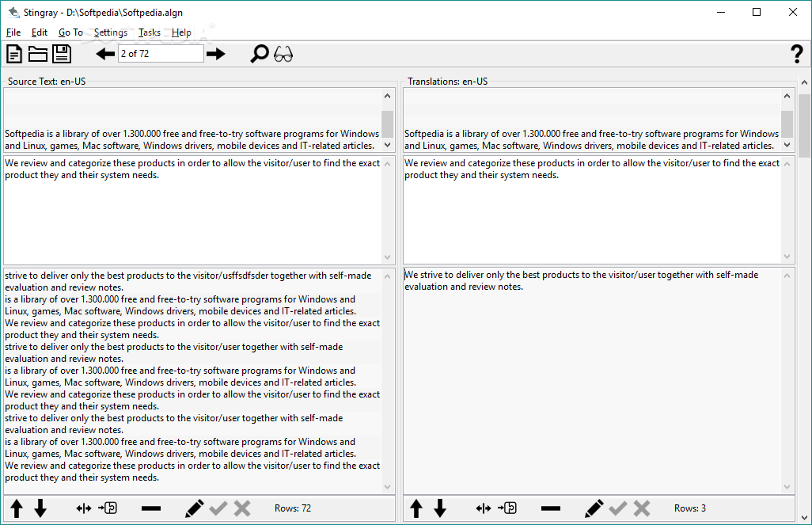Open help via question mark icon
The width and height of the screenshot is (812, 525).
coord(797,54)
